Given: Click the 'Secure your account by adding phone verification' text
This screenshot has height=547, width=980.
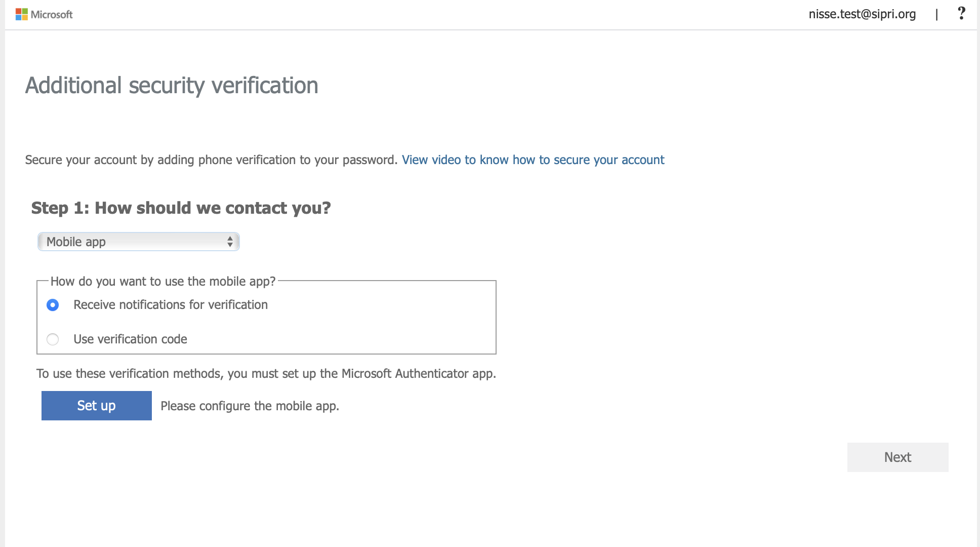Looking at the screenshot, I should [211, 160].
